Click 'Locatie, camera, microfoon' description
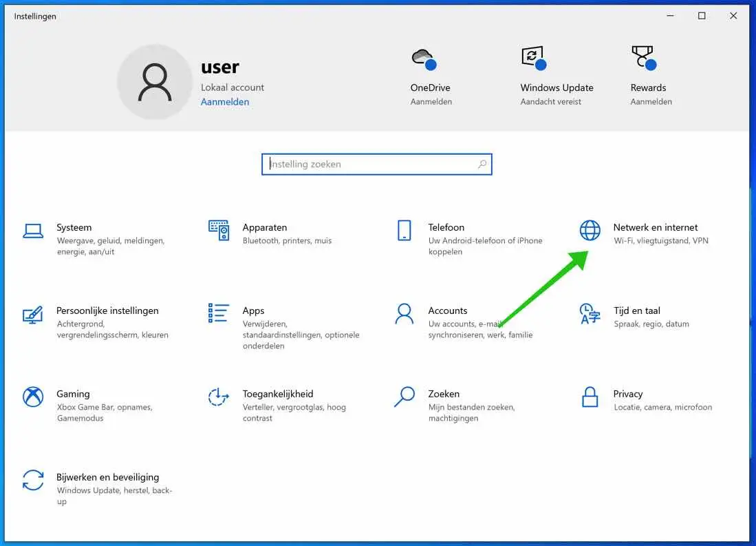The width and height of the screenshot is (756, 546). (x=662, y=408)
